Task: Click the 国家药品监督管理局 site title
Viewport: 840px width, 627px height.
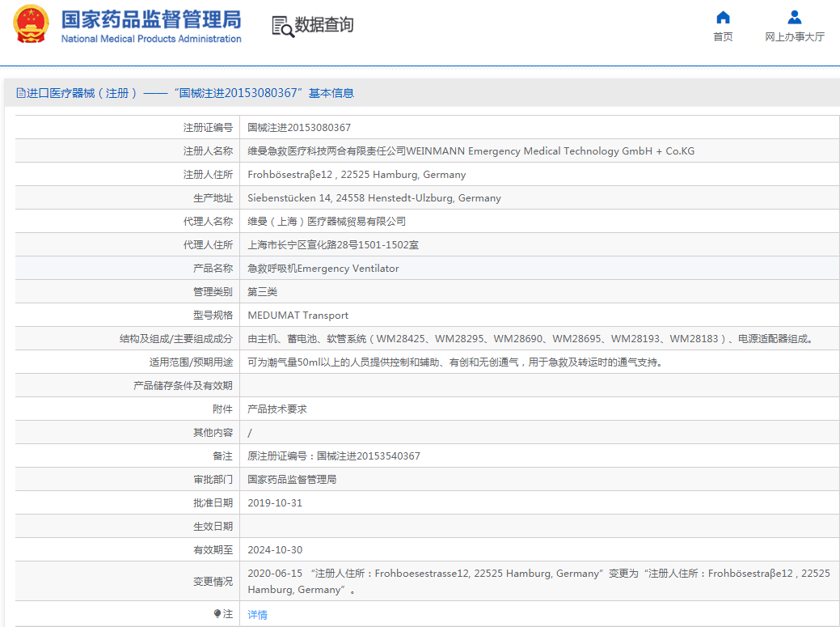Action: point(150,19)
